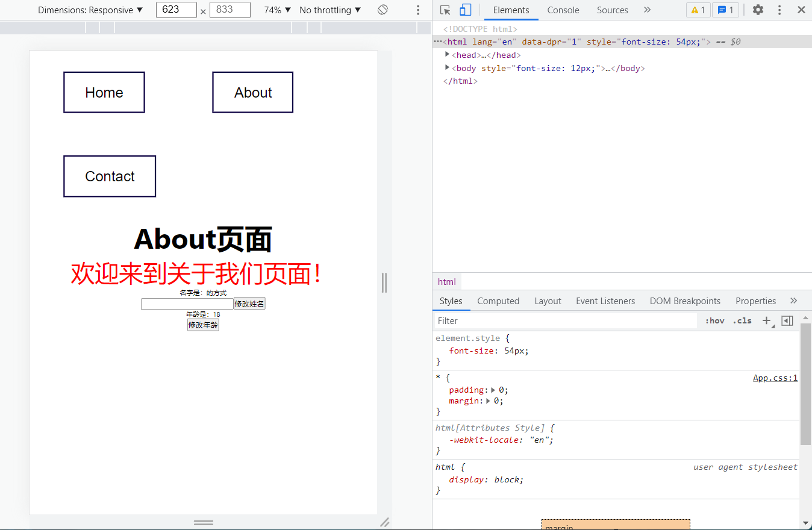
Task: Expand the margin shorthand property
Action: pyautogui.click(x=489, y=401)
